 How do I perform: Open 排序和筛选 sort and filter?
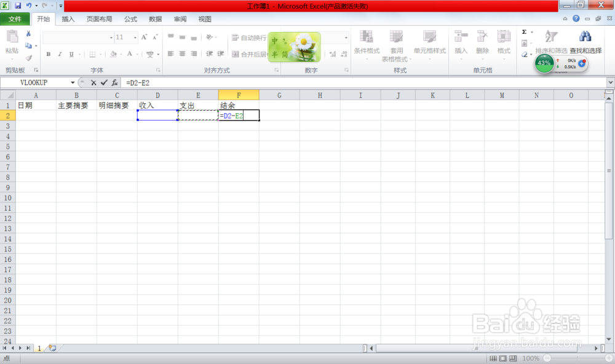click(551, 42)
